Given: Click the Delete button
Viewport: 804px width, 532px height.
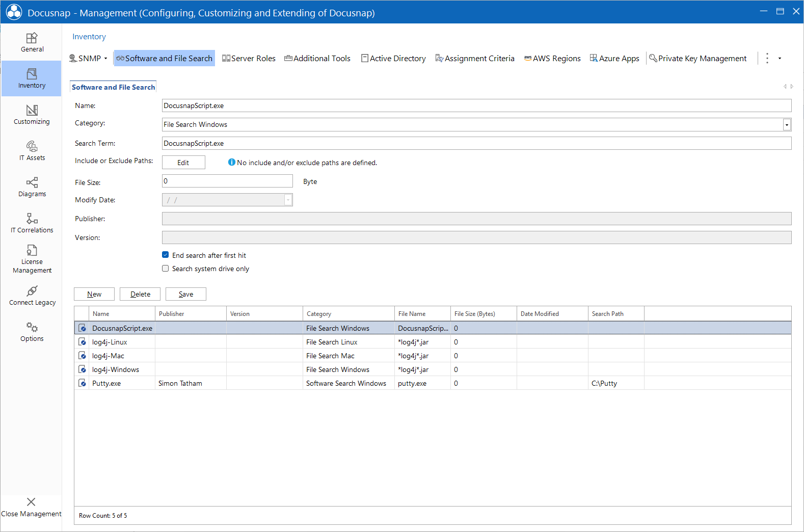Looking at the screenshot, I should pos(140,294).
